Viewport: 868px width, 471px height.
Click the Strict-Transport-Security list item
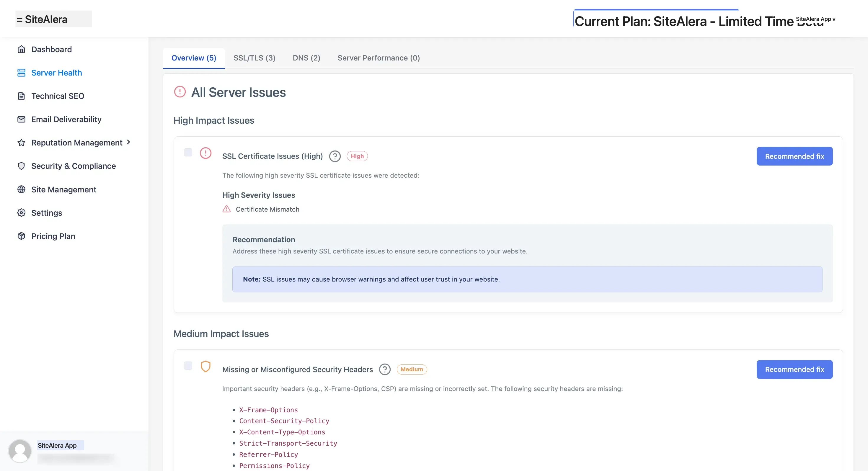[x=288, y=443]
